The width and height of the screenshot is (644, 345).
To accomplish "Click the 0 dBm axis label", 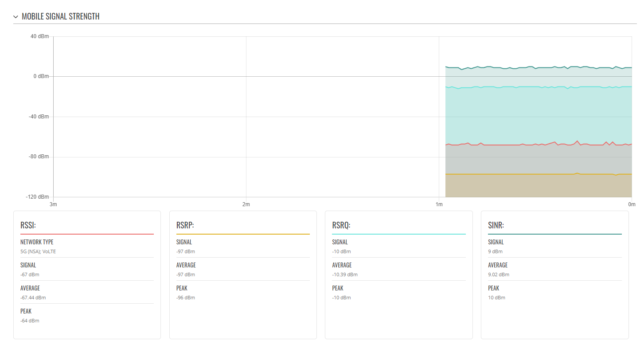I will [x=41, y=76].
